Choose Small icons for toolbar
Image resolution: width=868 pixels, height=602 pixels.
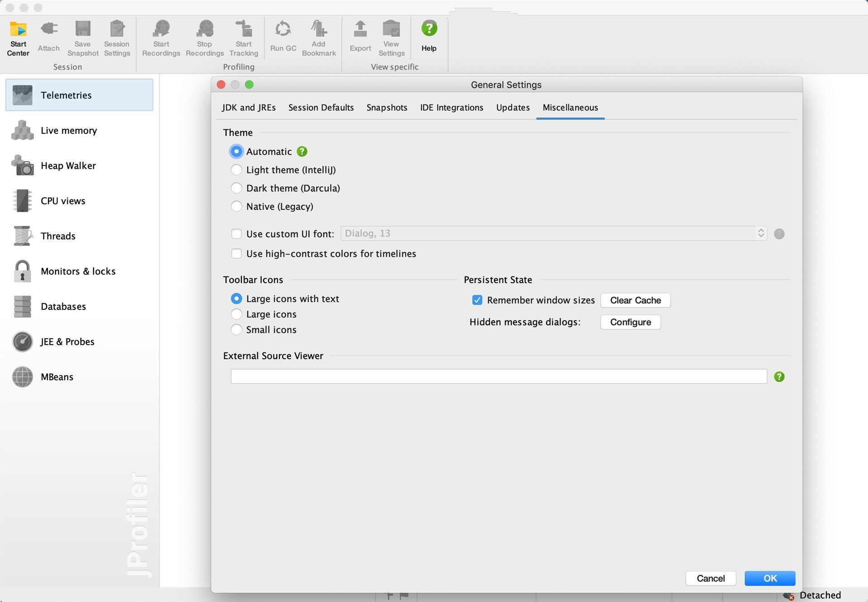coord(236,329)
